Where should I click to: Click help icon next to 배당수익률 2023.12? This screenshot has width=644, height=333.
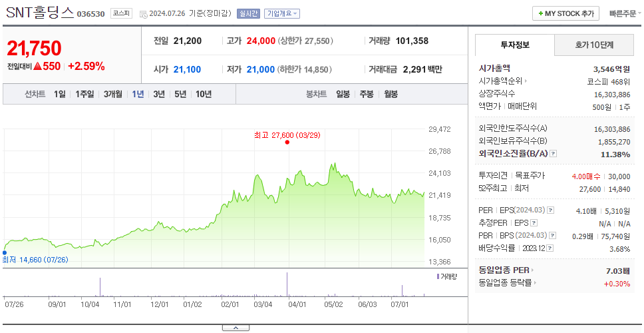(x=550, y=248)
